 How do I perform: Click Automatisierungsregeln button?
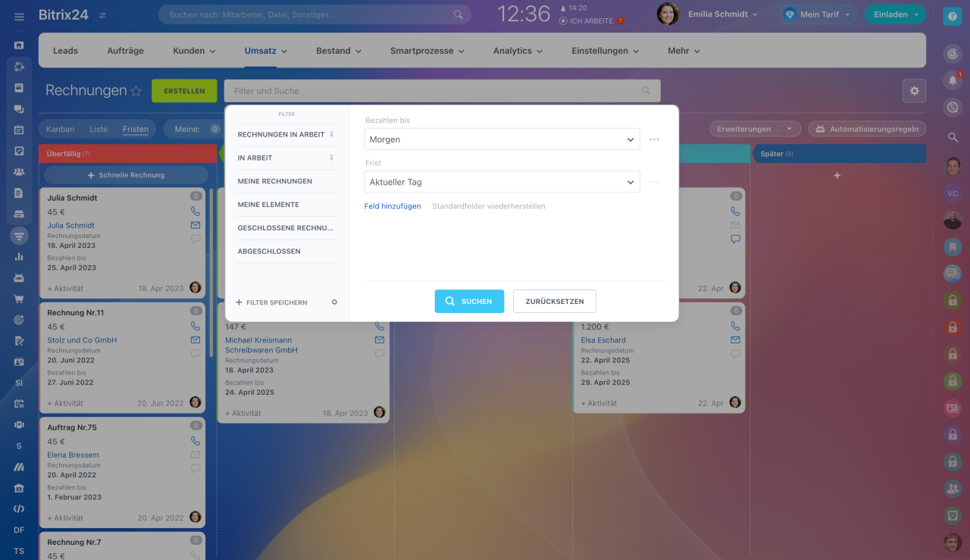coord(868,129)
